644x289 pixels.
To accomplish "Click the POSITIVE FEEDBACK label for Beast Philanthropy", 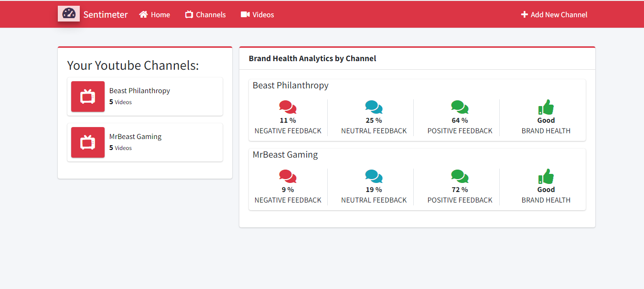I will (460, 131).
